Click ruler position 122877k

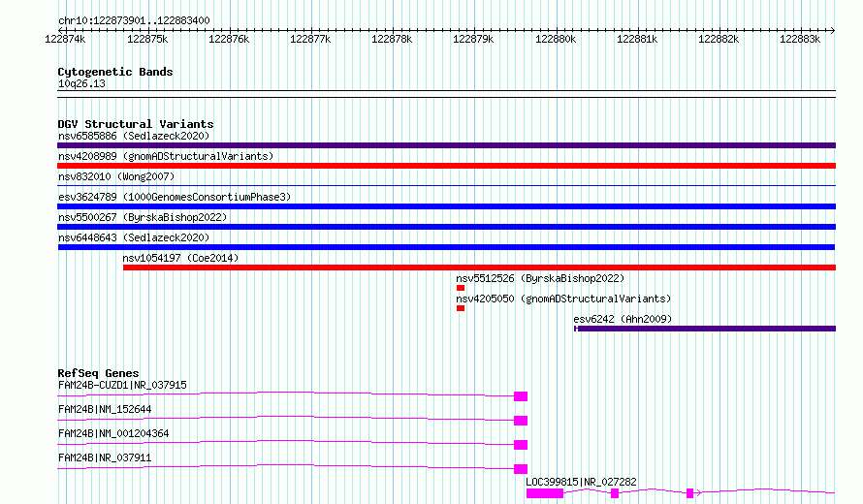pos(310,39)
